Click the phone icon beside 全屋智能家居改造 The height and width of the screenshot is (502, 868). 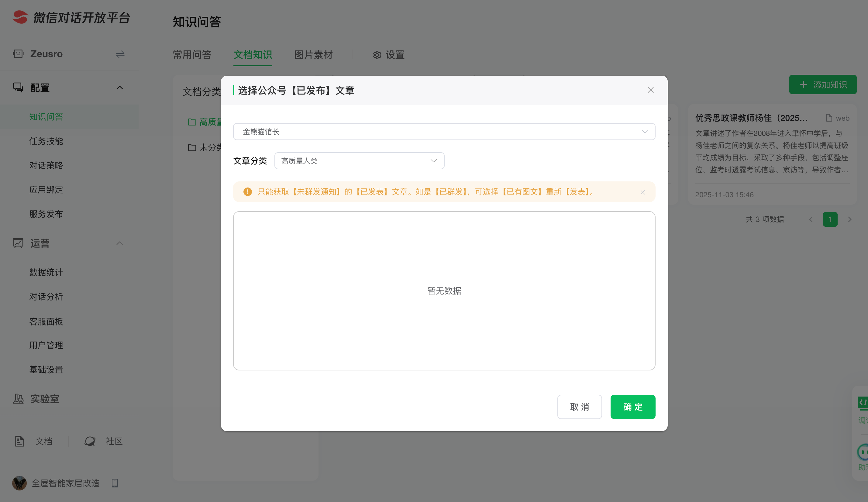115,483
